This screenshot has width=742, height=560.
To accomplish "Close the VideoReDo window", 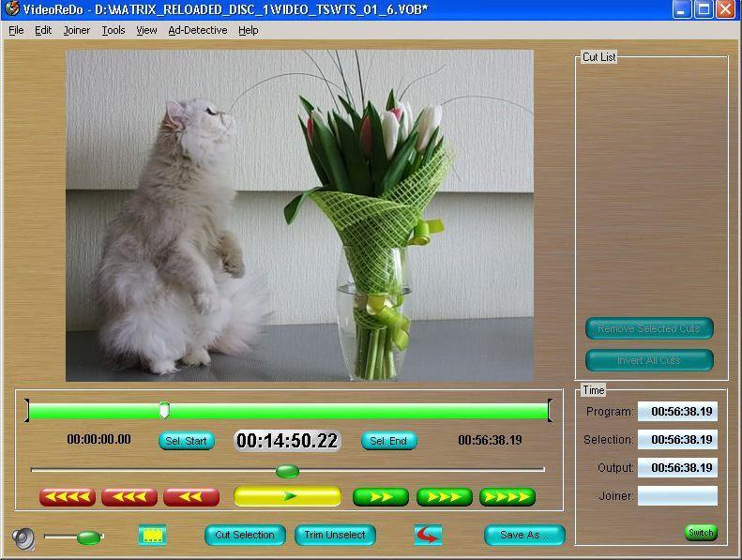I will coord(725,9).
